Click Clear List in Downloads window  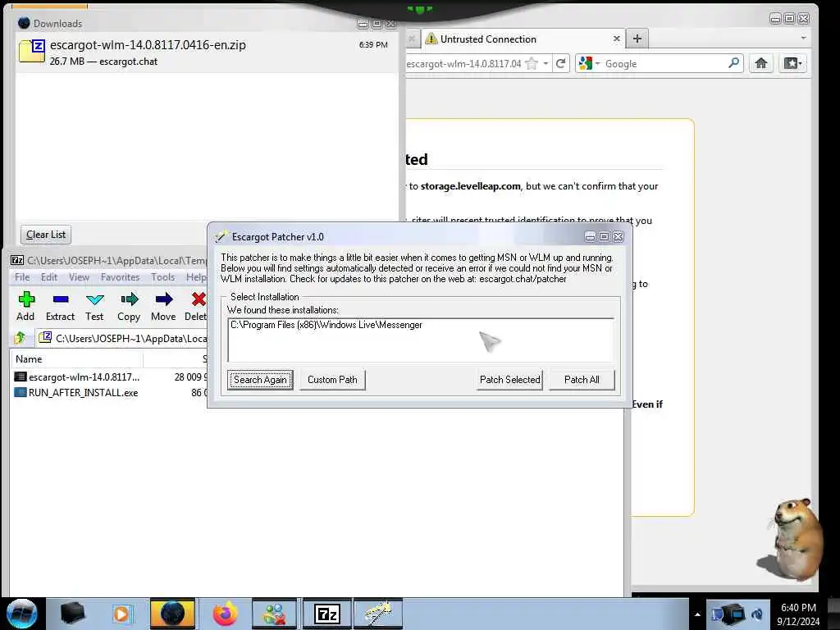click(x=46, y=235)
